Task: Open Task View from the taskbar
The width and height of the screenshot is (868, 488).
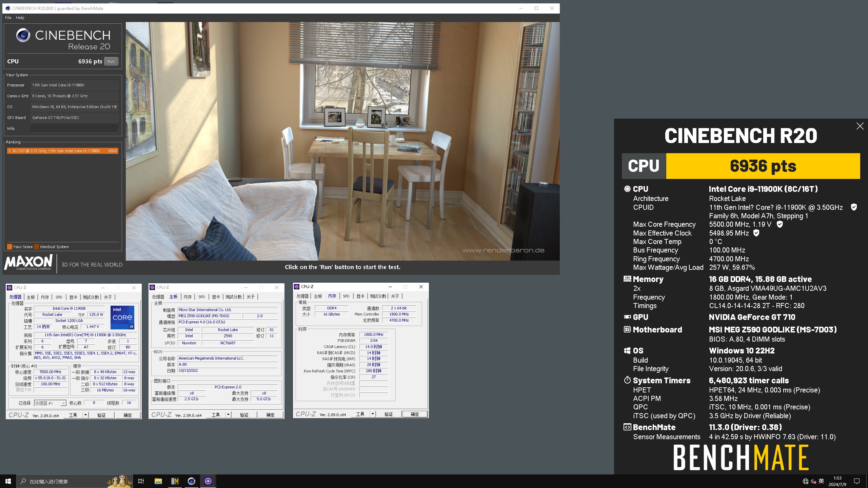Action: (141, 481)
